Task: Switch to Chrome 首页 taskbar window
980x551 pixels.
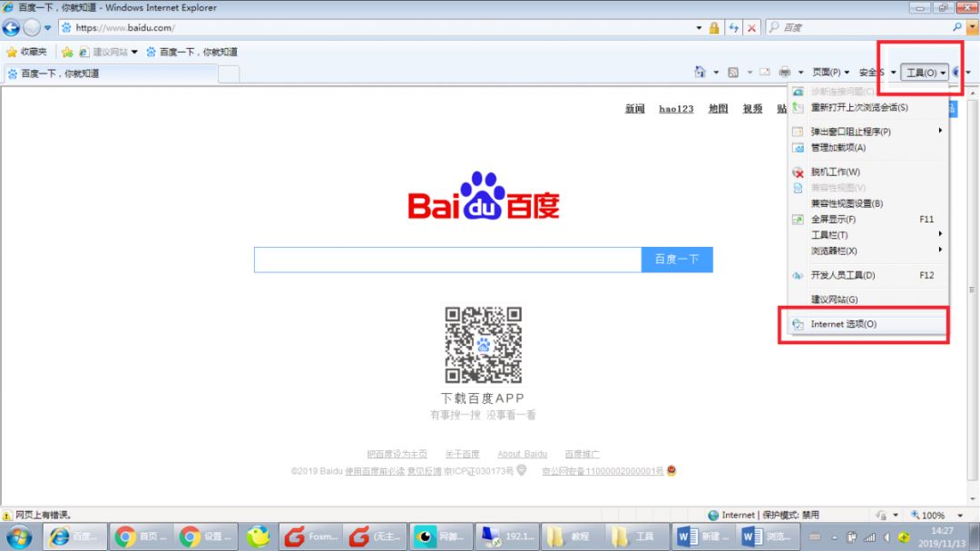Action: coord(142,536)
